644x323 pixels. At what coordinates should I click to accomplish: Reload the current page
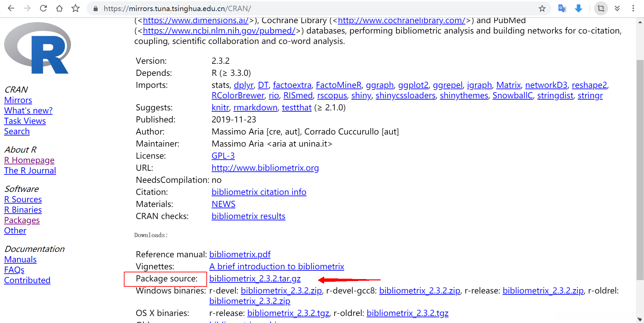tap(43, 8)
